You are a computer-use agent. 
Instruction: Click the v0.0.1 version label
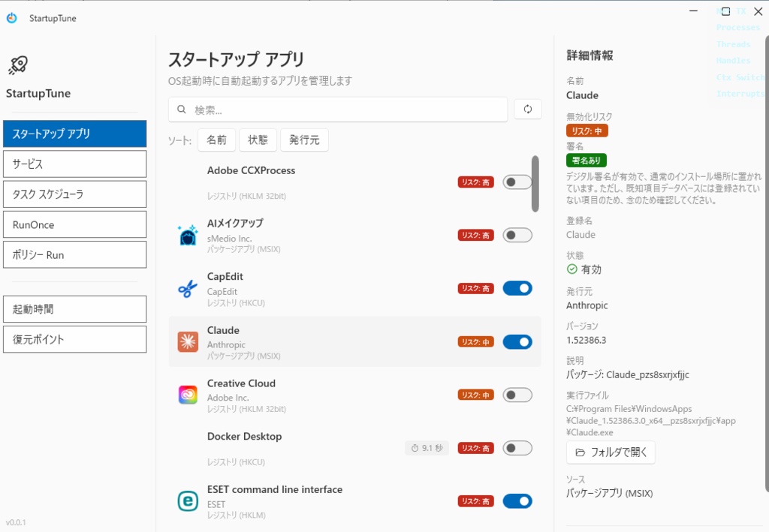pos(16,523)
